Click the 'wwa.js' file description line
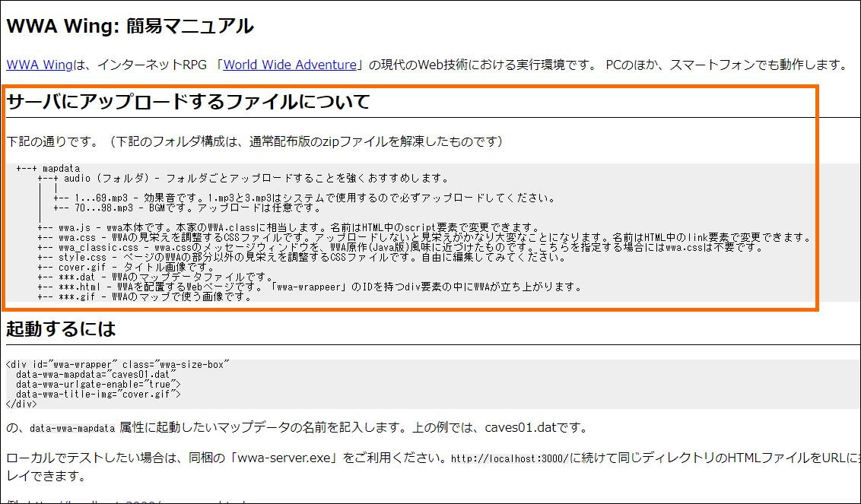 click(289, 228)
